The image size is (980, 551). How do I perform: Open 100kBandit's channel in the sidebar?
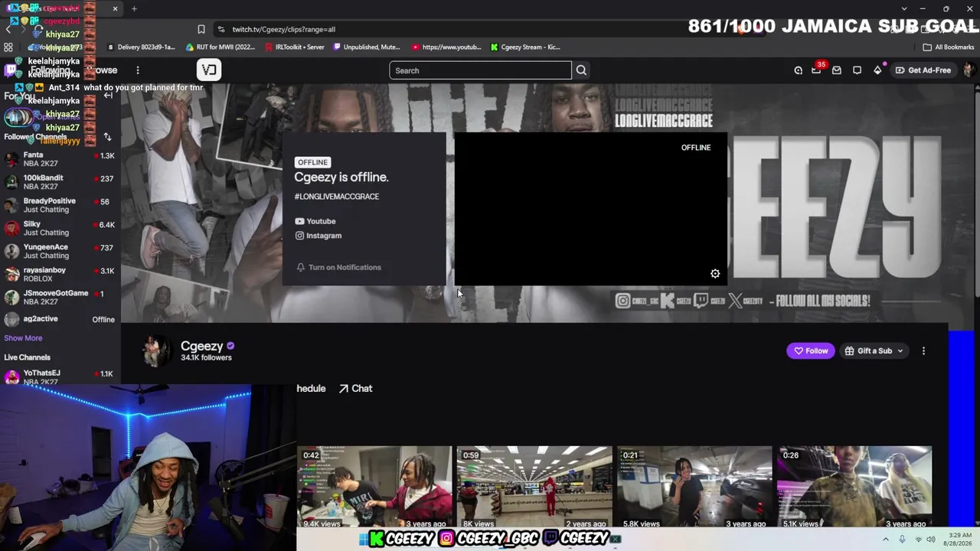(x=59, y=182)
